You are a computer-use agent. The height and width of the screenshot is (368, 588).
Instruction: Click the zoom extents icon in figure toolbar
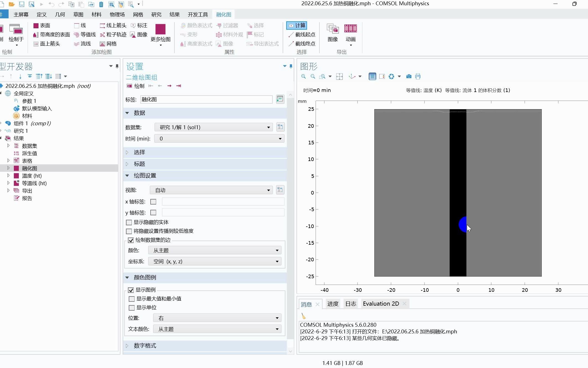point(340,76)
